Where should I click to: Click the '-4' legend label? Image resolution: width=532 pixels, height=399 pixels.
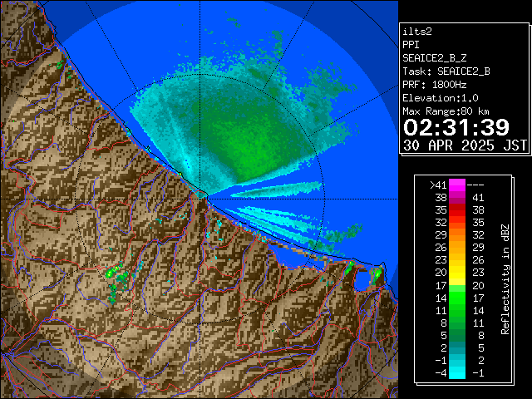coord(441,373)
